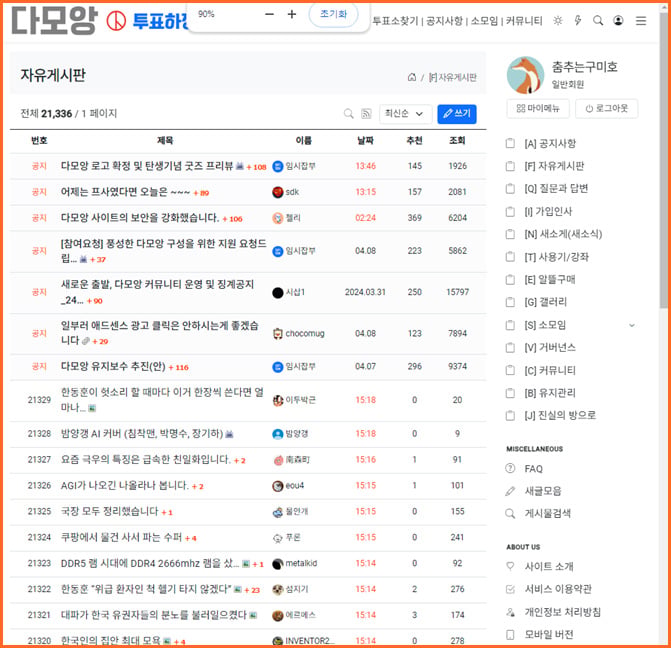The width and height of the screenshot is (671, 648).
Task: Open the 마이메뉴 dropdown button
Action: pyautogui.click(x=538, y=108)
